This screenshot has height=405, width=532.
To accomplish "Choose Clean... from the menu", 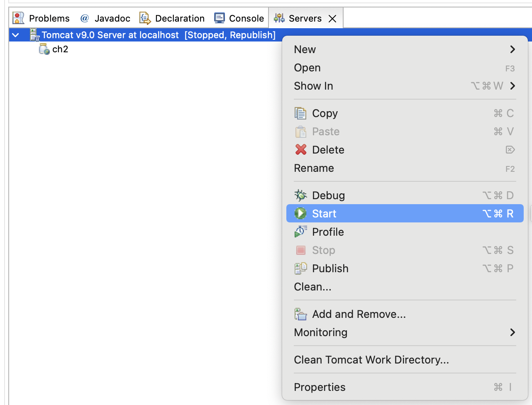I will (x=405, y=287).
